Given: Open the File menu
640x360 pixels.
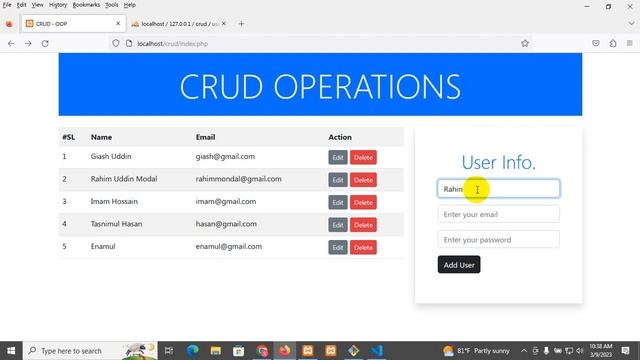Looking at the screenshot, I should tap(7, 5).
